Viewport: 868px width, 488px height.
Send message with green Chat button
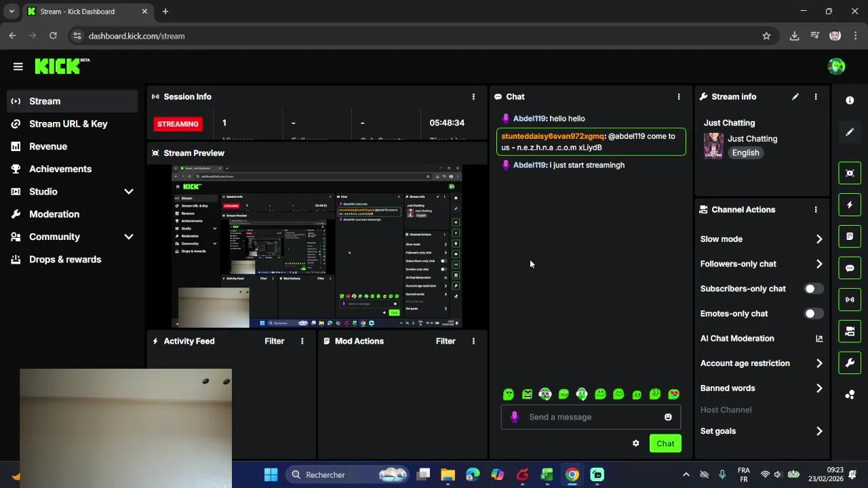click(665, 443)
